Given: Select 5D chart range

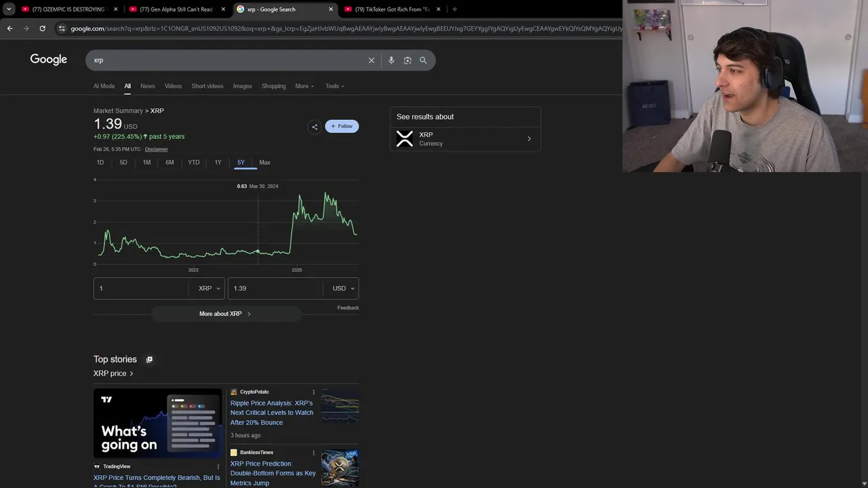Looking at the screenshot, I should click(x=123, y=163).
